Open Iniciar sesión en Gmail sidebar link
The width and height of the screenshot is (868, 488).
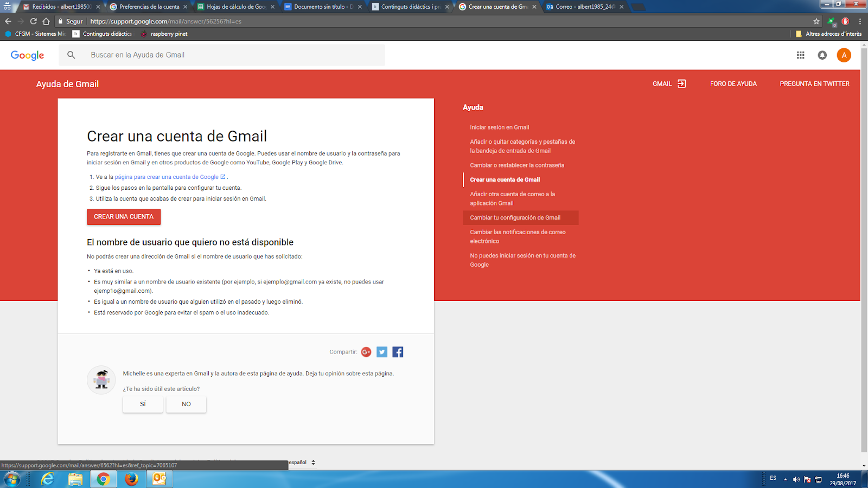tap(499, 127)
